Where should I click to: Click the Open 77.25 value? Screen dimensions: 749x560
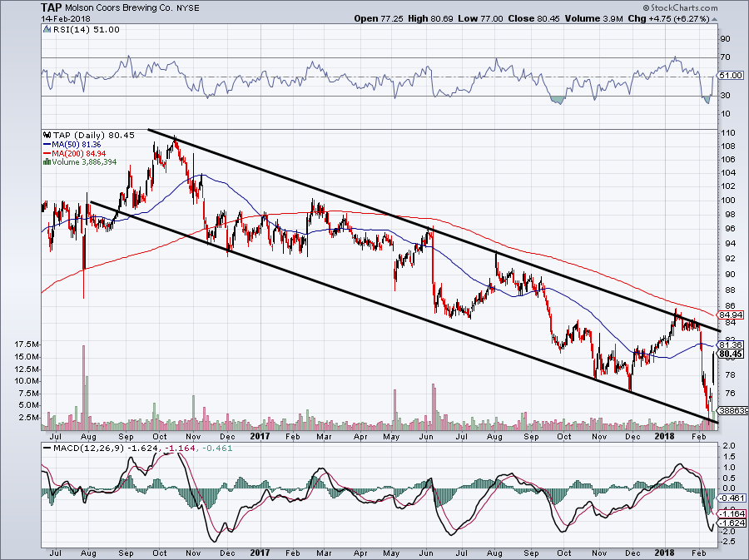click(379, 18)
